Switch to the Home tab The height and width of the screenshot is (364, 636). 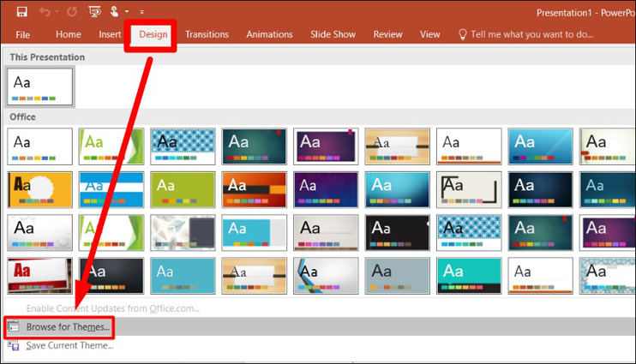(69, 34)
